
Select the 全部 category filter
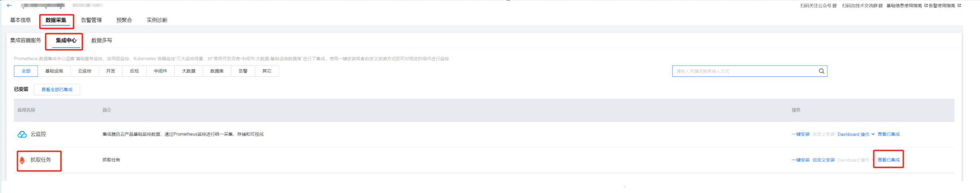[x=26, y=71]
